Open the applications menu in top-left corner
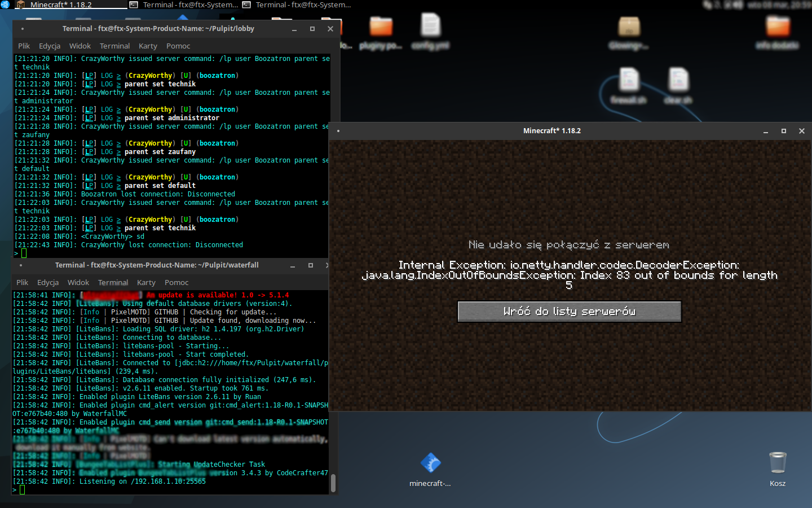The height and width of the screenshot is (508, 812). point(5,5)
